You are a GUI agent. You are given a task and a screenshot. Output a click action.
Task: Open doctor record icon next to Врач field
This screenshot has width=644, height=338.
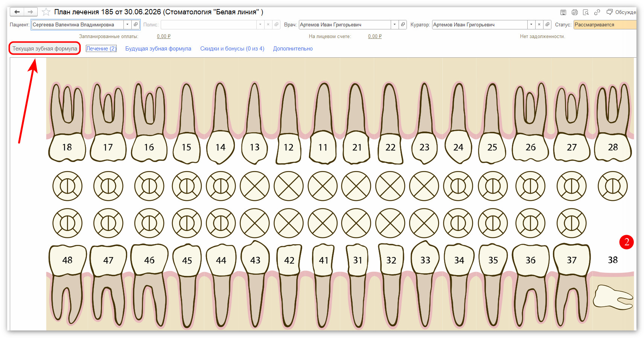click(x=403, y=24)
